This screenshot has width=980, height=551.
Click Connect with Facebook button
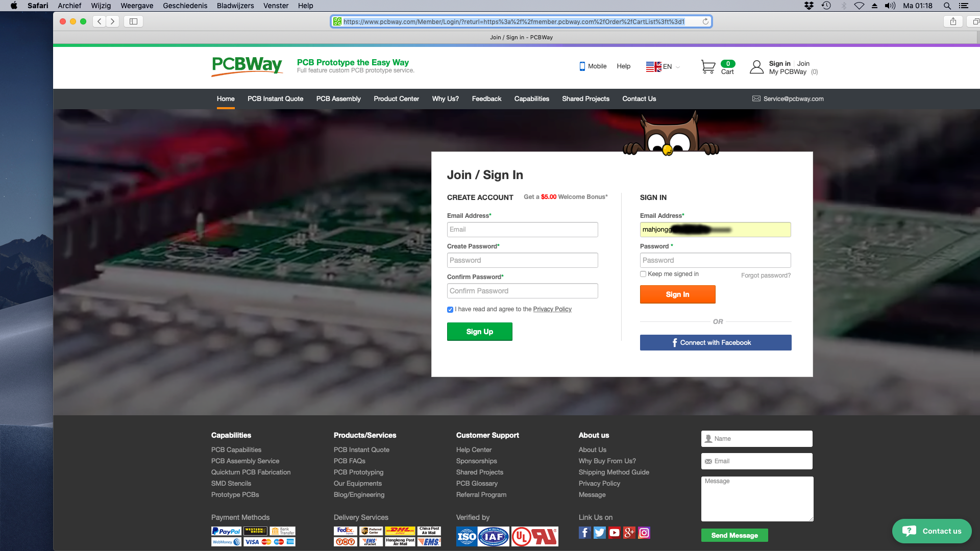(716, 342)
